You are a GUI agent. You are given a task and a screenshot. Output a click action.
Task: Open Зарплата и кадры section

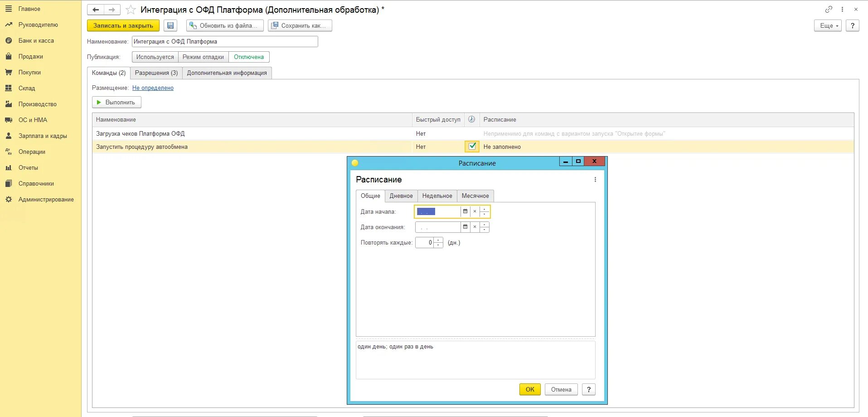[43, 136]
